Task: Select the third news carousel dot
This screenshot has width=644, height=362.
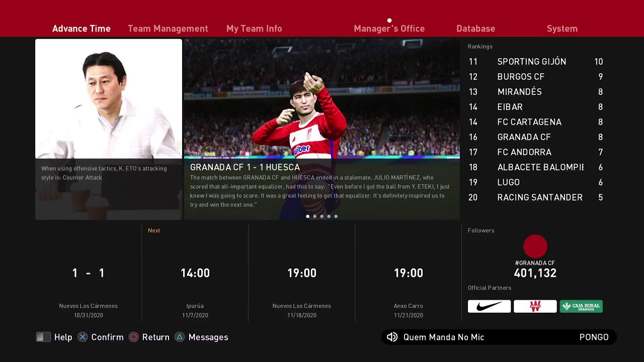Action: [322, 216]
